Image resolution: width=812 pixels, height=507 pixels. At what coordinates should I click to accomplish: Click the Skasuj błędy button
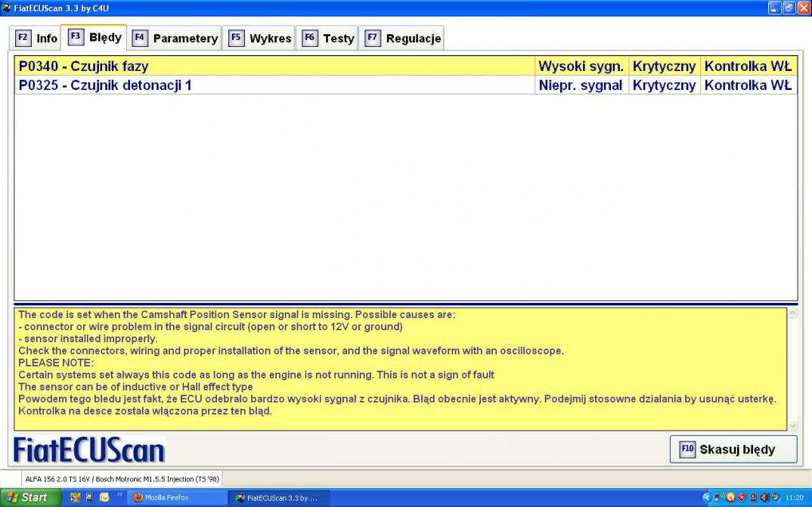point(733,449)
